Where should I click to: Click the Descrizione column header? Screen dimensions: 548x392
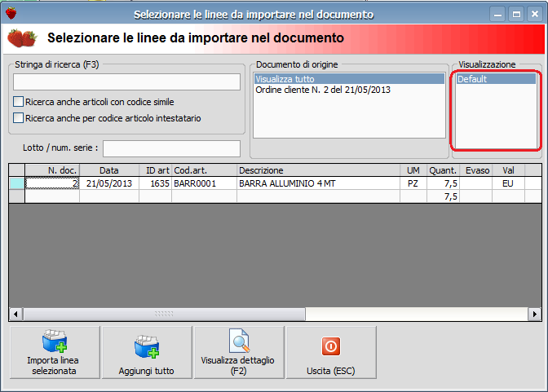[x=318, y=170]
